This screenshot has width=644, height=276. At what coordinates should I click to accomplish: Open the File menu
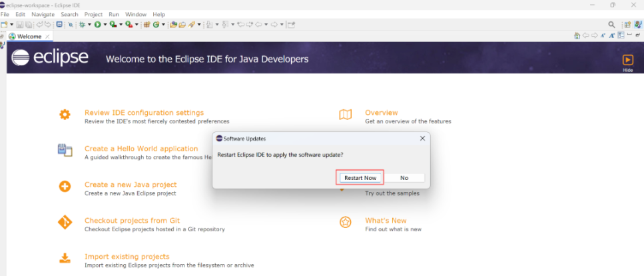5,14
